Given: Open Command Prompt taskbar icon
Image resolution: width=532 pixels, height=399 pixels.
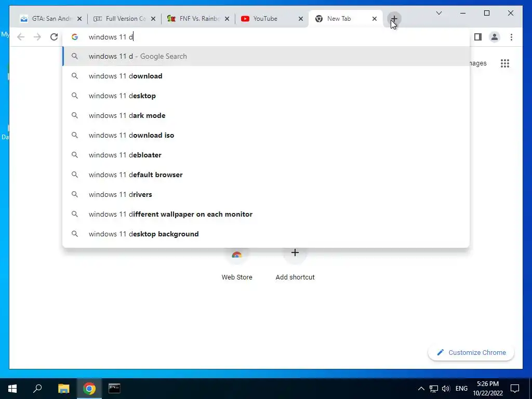Looking at the screenshot, I should tap(114, 389).
